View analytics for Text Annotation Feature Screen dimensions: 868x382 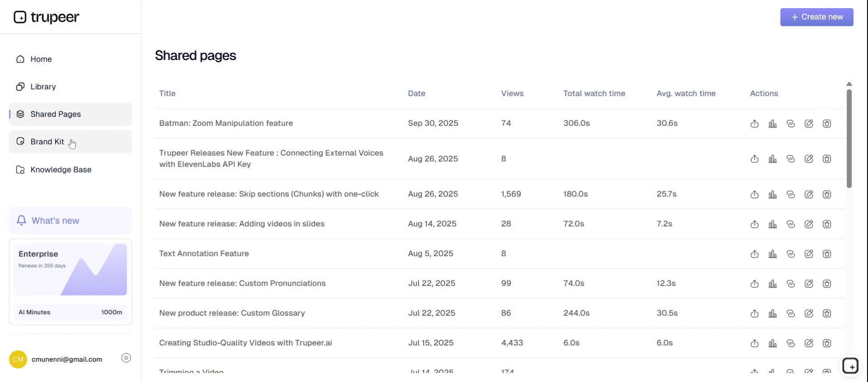[773, 254]
